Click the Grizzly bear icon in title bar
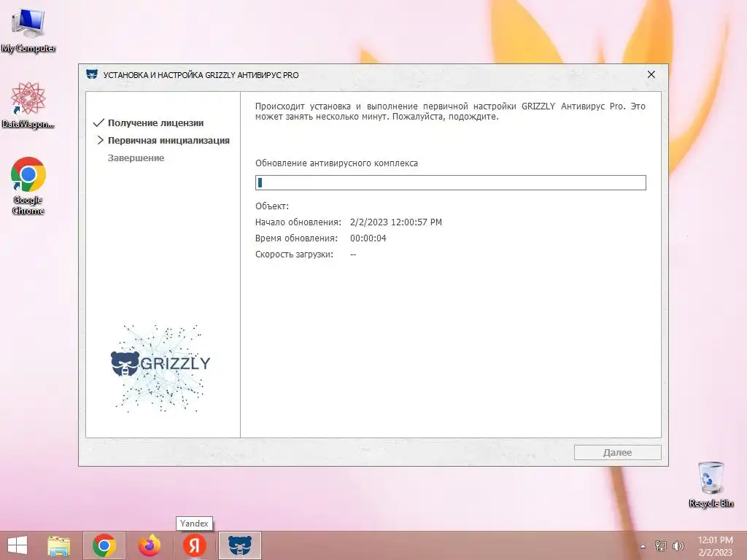 pos(92,74)
